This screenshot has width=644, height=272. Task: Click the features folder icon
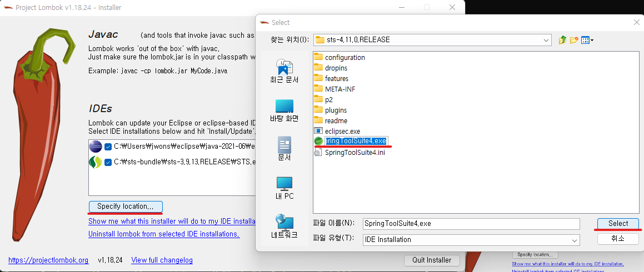(318, 78)
